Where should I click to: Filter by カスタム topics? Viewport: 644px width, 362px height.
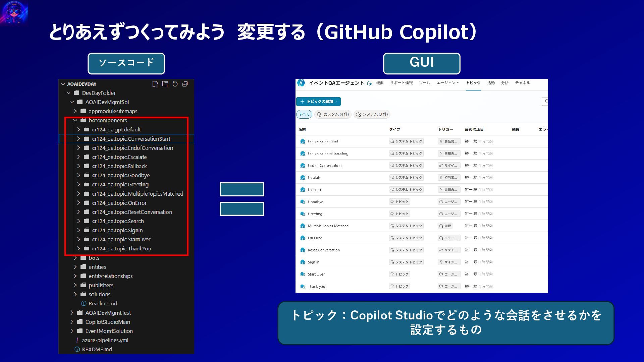(x=333, y=114)
